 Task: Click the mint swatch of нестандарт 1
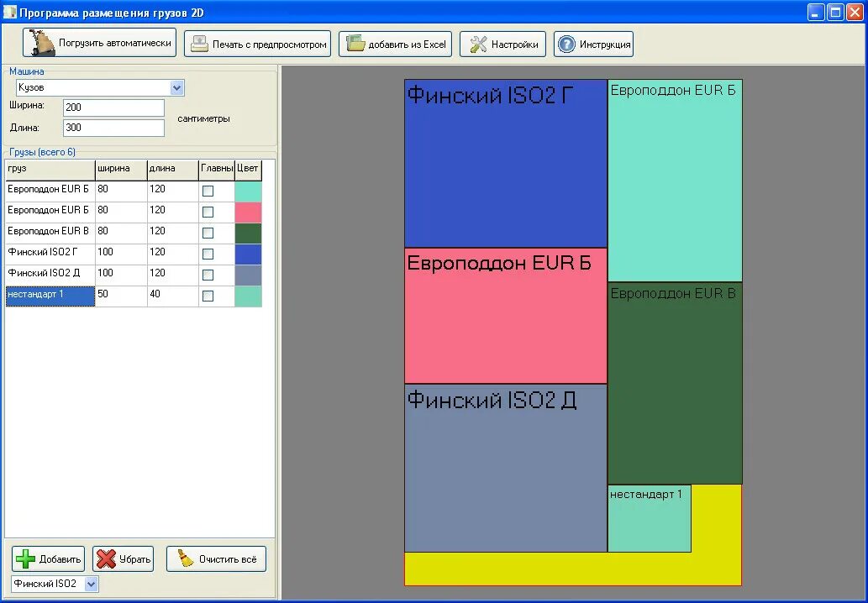click(248, 296)
